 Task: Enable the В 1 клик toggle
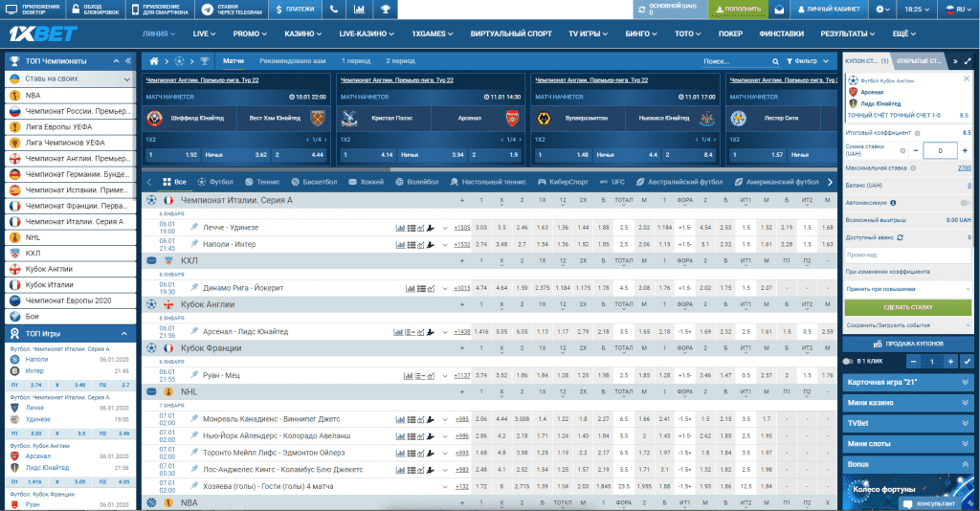848,362
